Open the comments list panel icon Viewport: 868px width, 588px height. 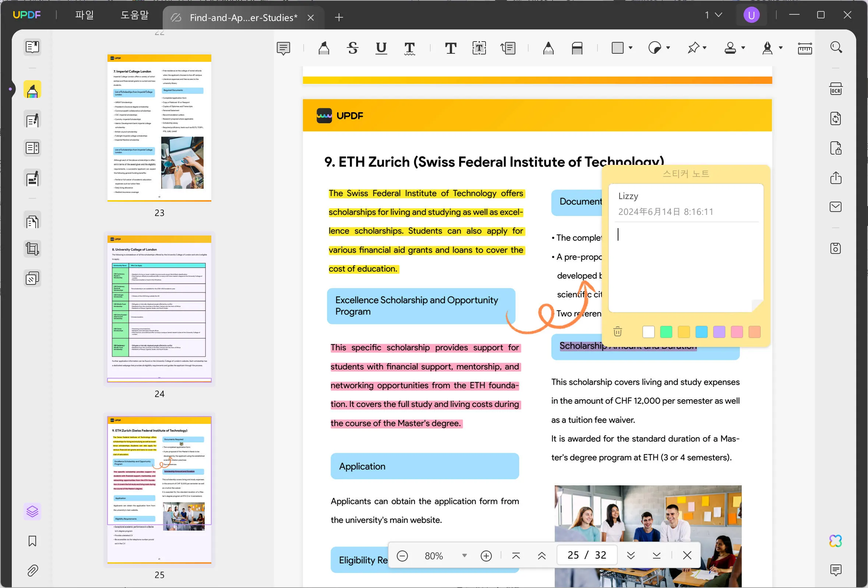click(836, 570)
